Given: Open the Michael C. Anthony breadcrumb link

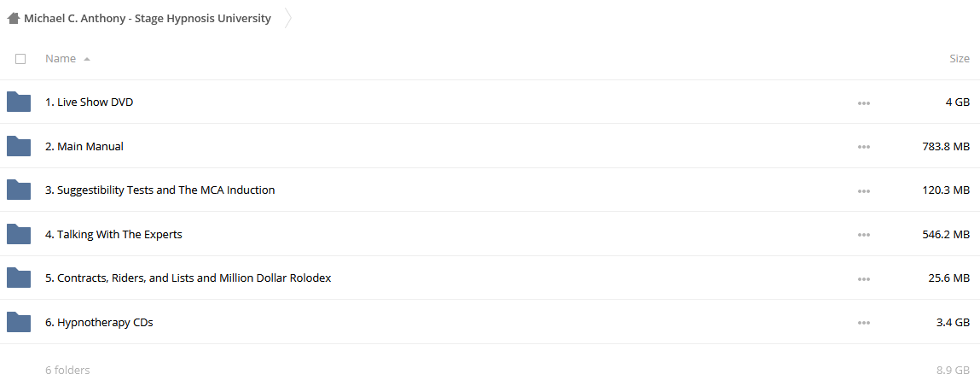Looking at the screenshot, I should tap(148, 19).
